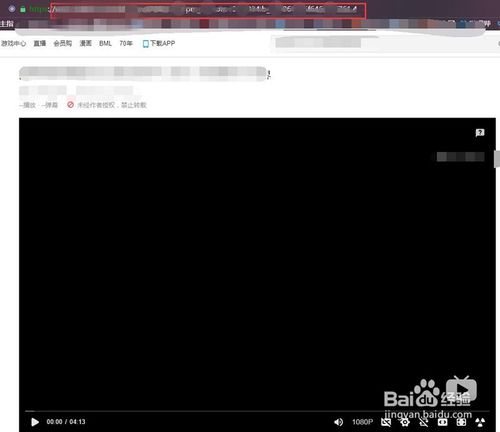Open 游戏中心 in the navigation bar
This screenshot has height=432, width=500.
coord(13,43)
